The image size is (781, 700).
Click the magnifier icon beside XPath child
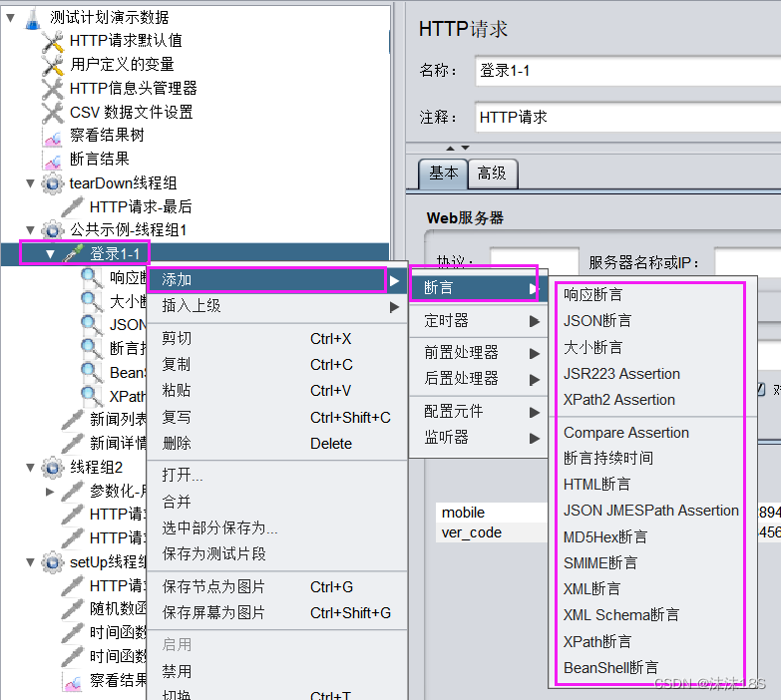[92, 396]
